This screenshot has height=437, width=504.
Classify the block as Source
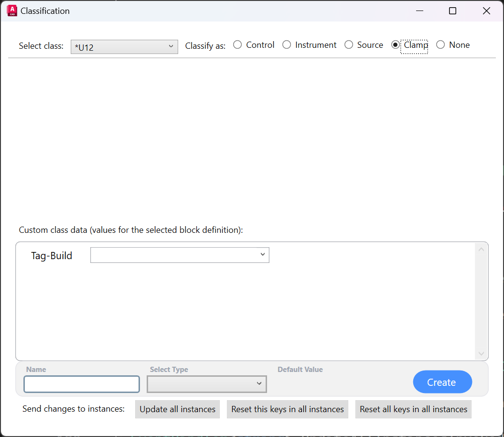(x=364, y=45)
